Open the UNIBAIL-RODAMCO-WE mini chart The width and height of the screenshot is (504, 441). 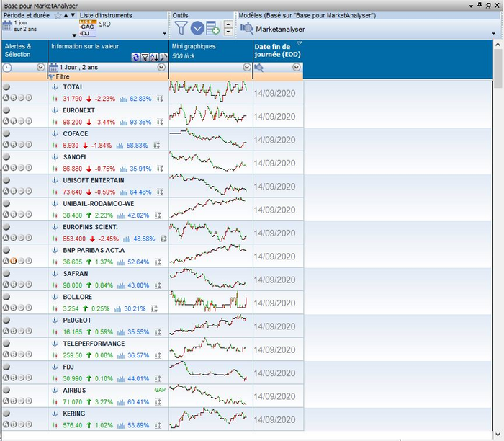pos(210,209)
